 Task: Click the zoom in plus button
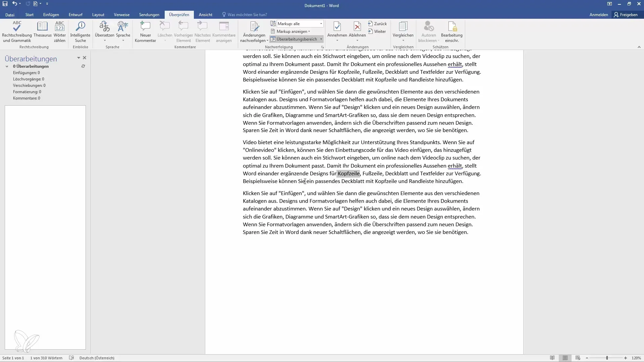626,358
